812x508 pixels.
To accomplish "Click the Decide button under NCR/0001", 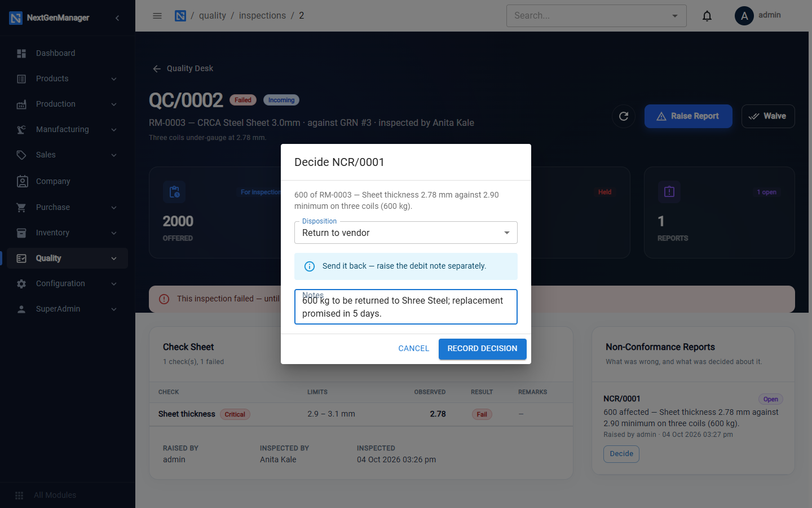I will (621, 454).
